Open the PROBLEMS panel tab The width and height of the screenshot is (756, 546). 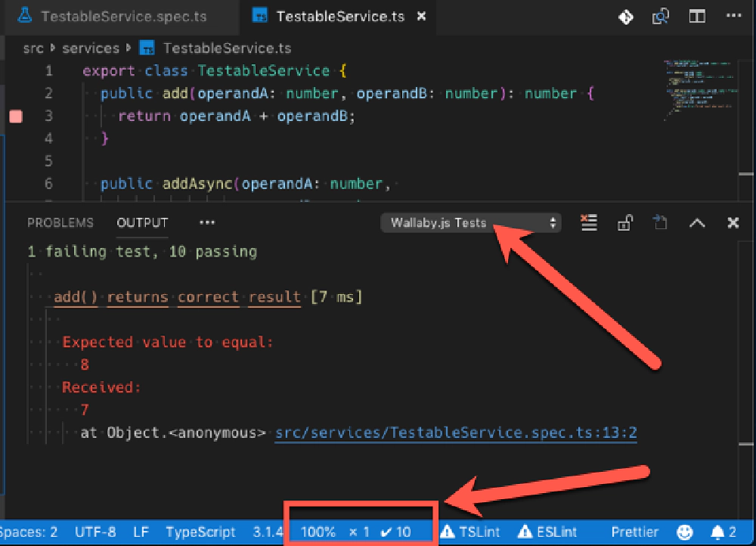(60, 222)
